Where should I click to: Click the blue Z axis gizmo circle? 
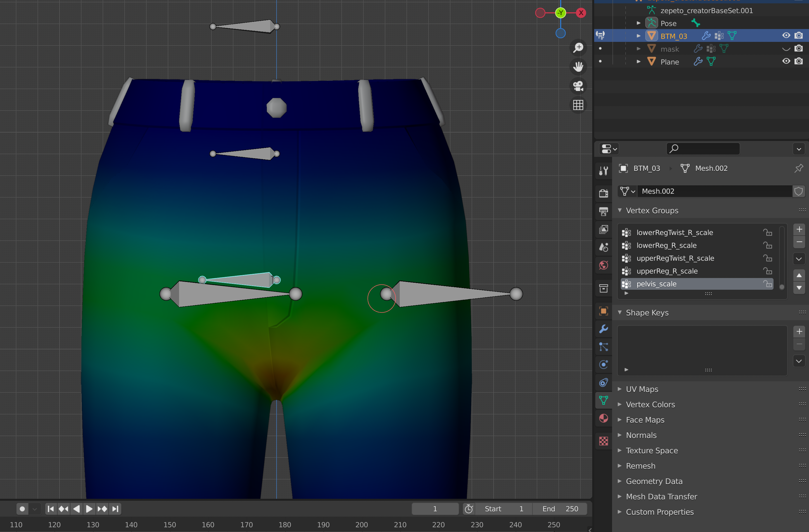click(561, 33)
